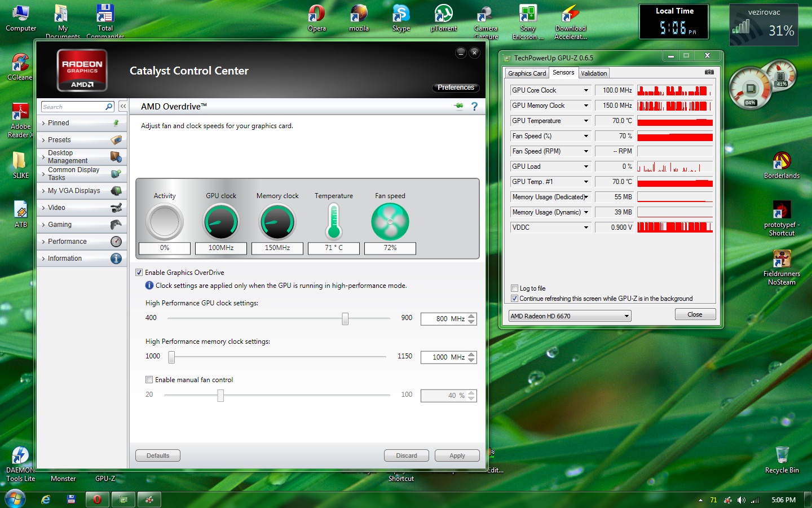812x508 pixels.
Task: Open the AMD Radeon HD 6670 device dropdown
Action: coord(626,316)
